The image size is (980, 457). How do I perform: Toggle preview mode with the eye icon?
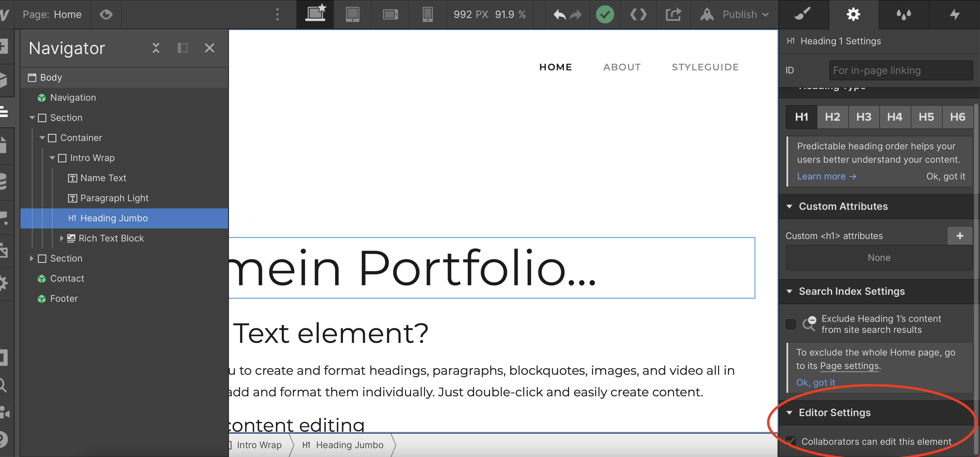106,14
